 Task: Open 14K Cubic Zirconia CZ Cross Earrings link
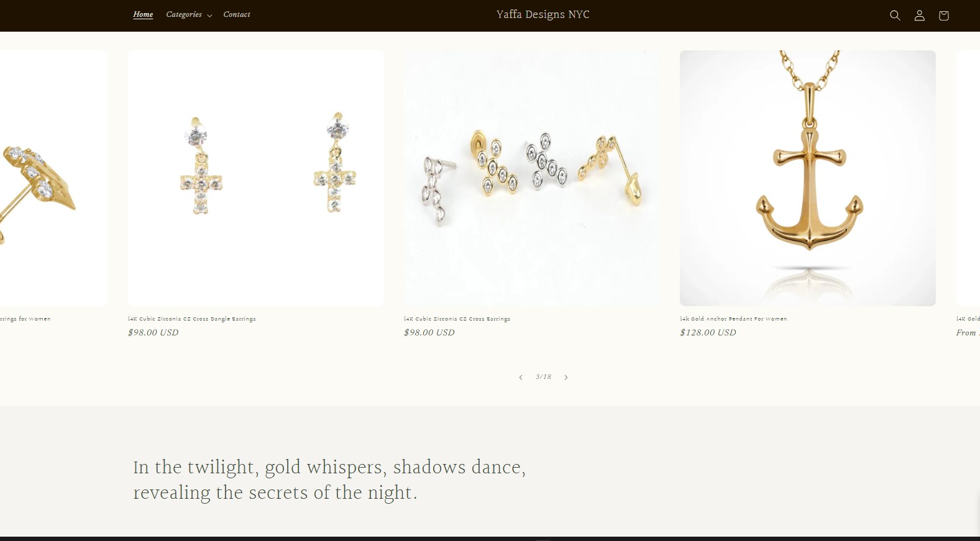click(457, 319)
